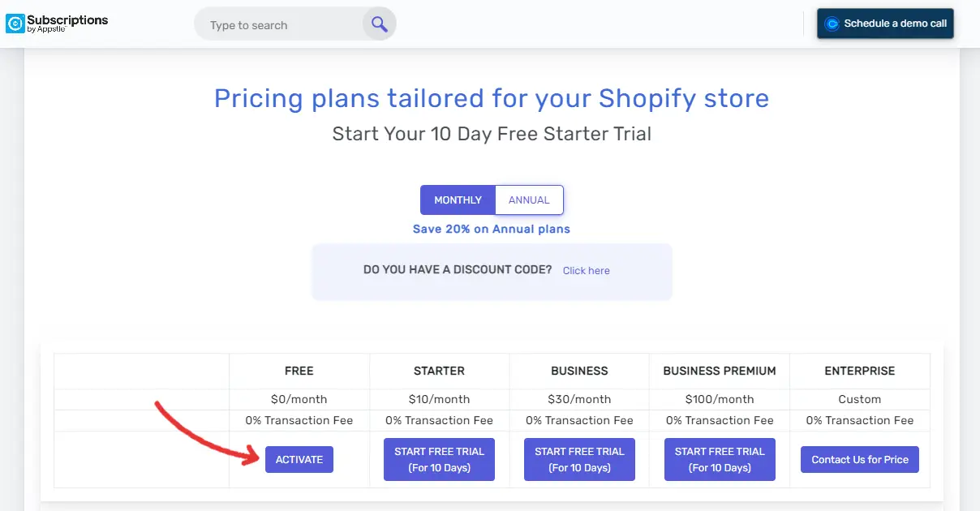The image size is (980, 511).
Task: Click the $30/month price cell
Action: coord(579,399)
